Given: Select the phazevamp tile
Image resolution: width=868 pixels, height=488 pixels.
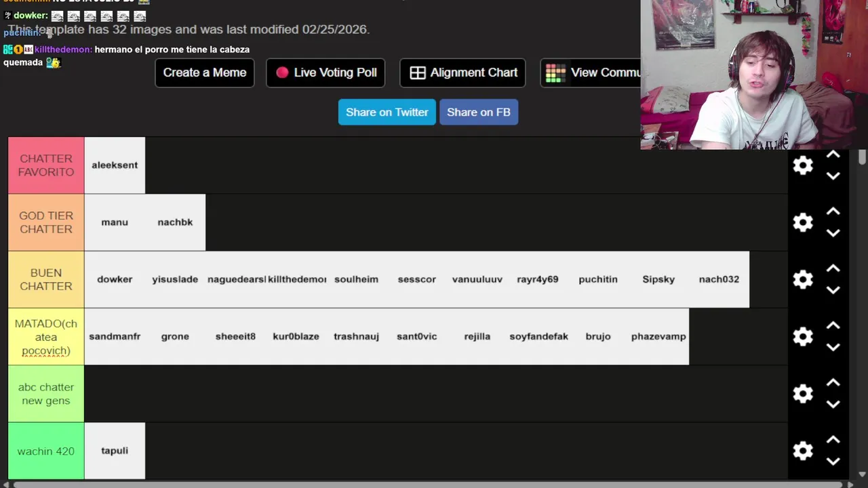Looking at the screenshot, I should (658, 337).
